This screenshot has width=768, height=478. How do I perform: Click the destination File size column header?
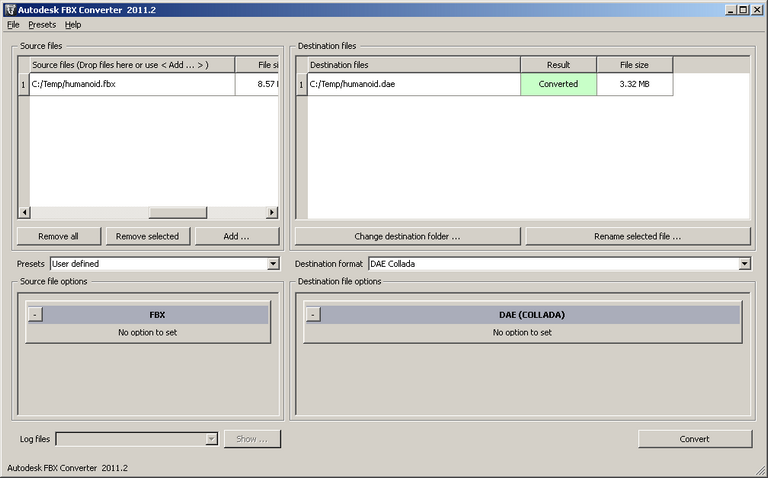(634, 65)
